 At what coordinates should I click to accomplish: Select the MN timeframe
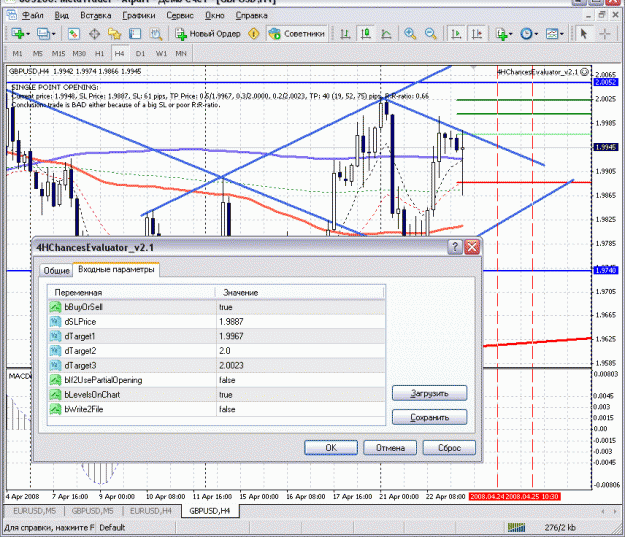(x=181, y=53)
